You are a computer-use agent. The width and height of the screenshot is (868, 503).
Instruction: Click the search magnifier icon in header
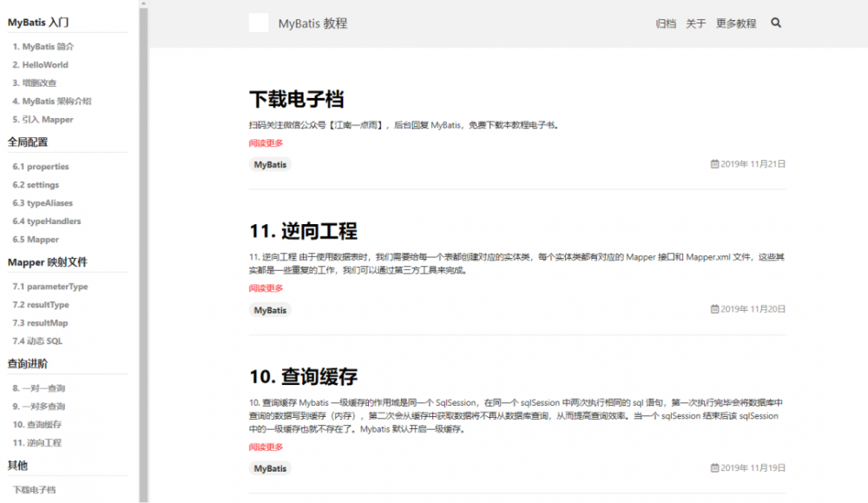coord(775,23)
